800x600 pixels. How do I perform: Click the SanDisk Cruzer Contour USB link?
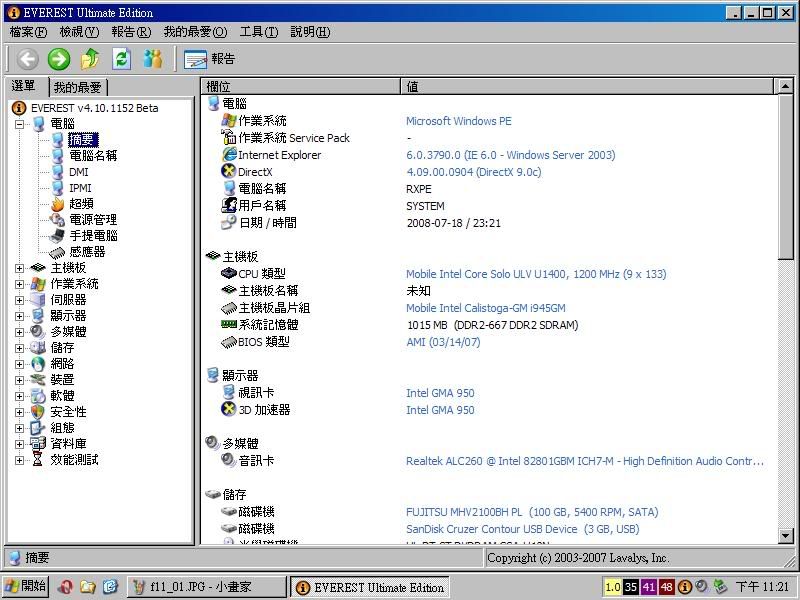pos(522,529)
